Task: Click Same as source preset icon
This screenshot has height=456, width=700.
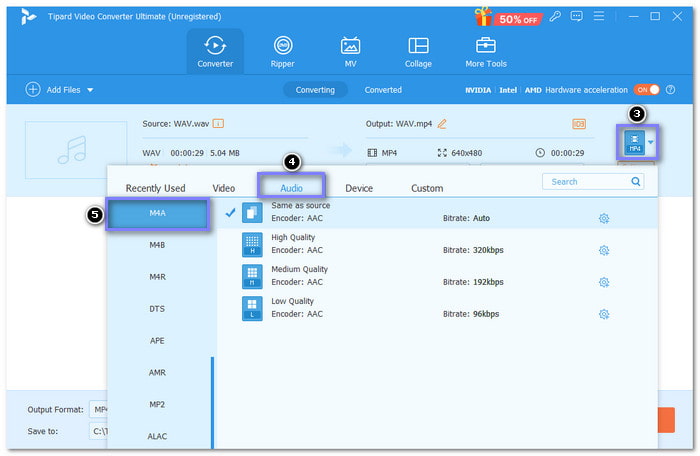Action: pos(252,212)
